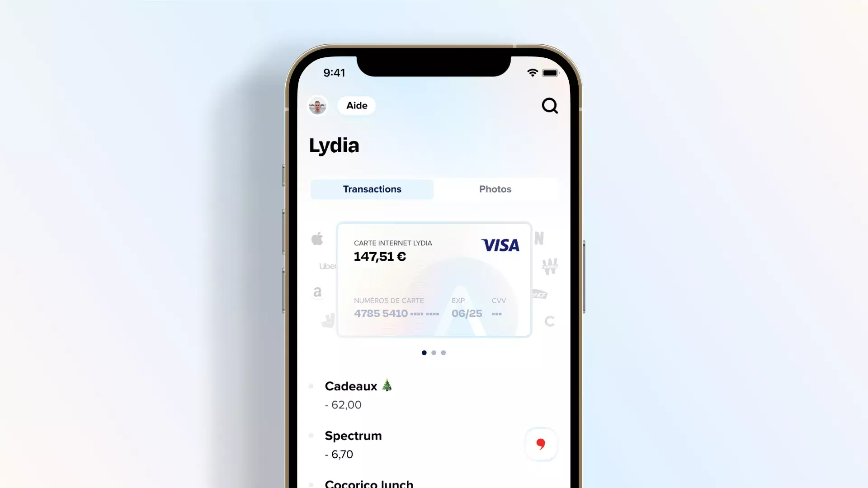The image size is (868, 488).
Task: Tap the third carousel dot indicator
Action: pos(443,352)
